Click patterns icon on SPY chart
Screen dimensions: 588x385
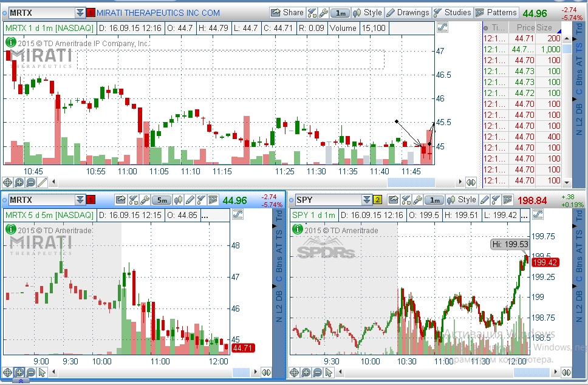point(507,200)
